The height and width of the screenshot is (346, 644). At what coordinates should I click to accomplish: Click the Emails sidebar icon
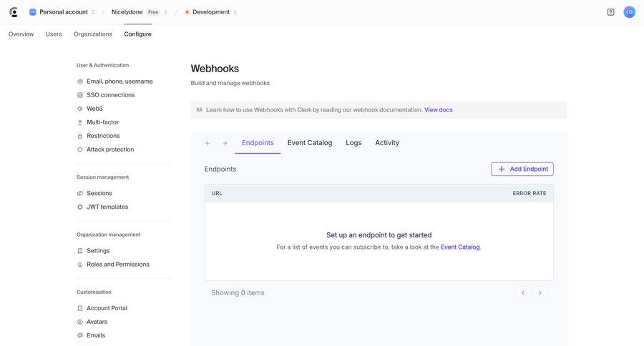[x=80, y=335]
